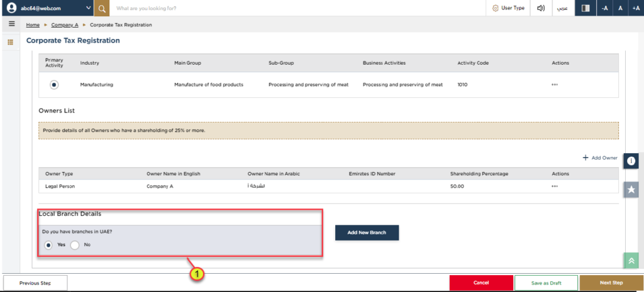Click the Emirates ID Number column header
This screenshot has width=644, height=292.
click(372, 174)
